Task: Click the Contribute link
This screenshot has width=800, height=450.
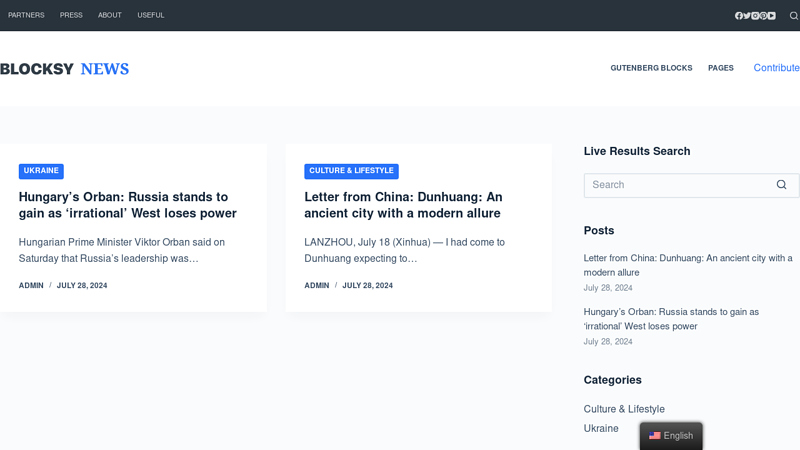Action: (x=777, y=68)
